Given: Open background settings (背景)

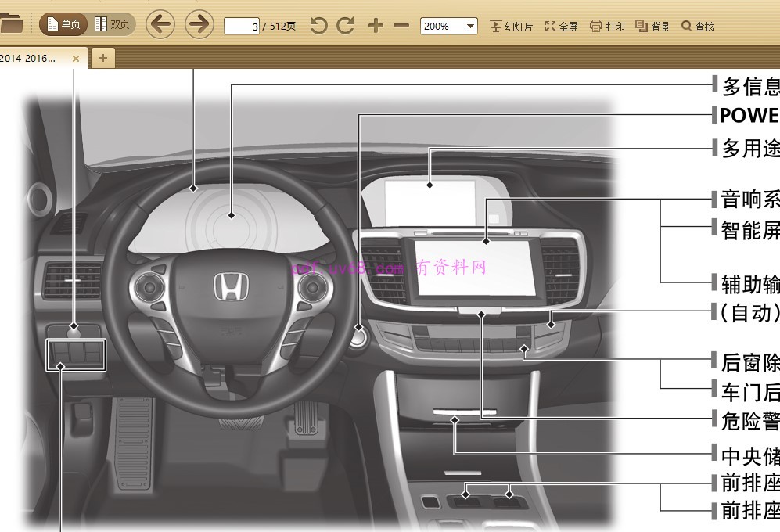Looking at the screenshot, I should (x=652, y=26).
